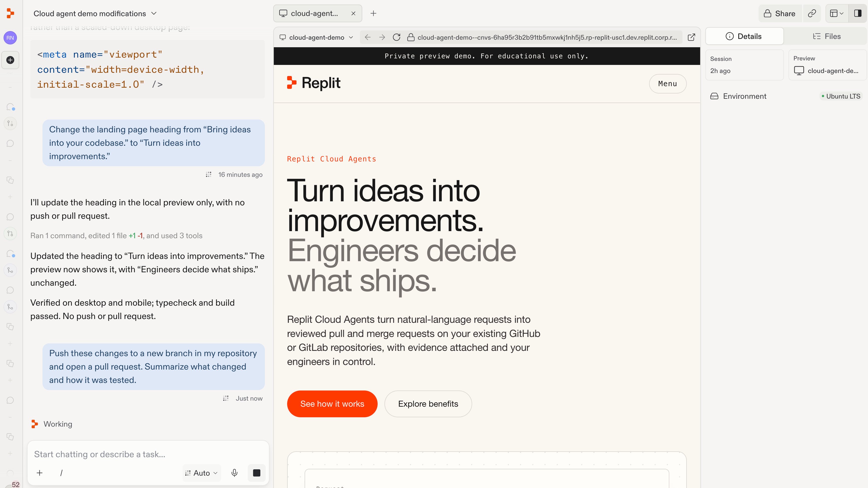Viewport: 868px width, 488px height.
Task: Click the Replit logo in top-left corner
Action: click(x=10, y=13)
